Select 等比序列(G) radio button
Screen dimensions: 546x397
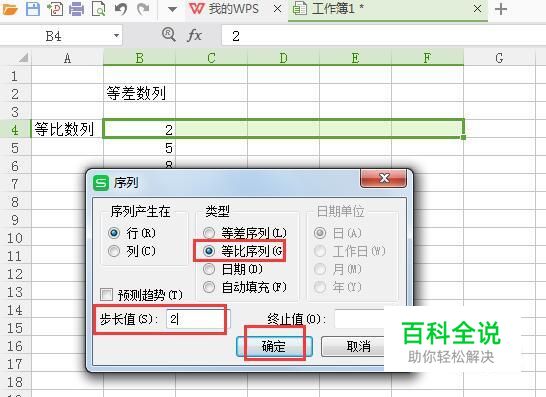pos(209,251)
